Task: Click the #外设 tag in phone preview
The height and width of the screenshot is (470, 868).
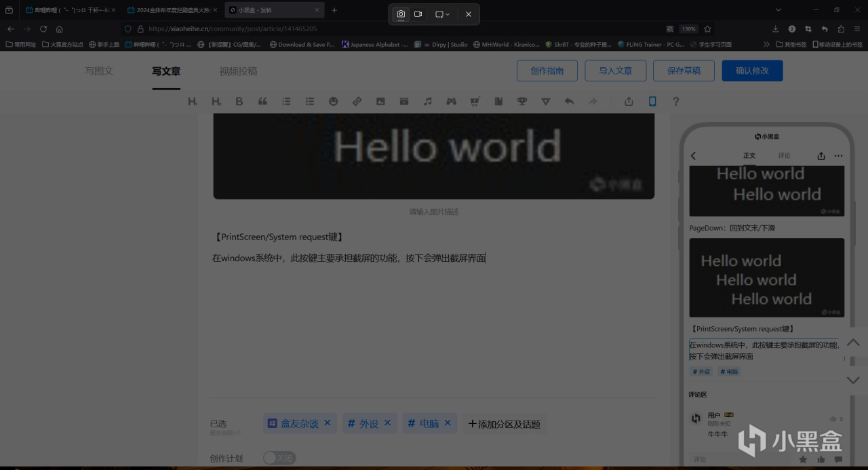Action: tap(702, 372)
